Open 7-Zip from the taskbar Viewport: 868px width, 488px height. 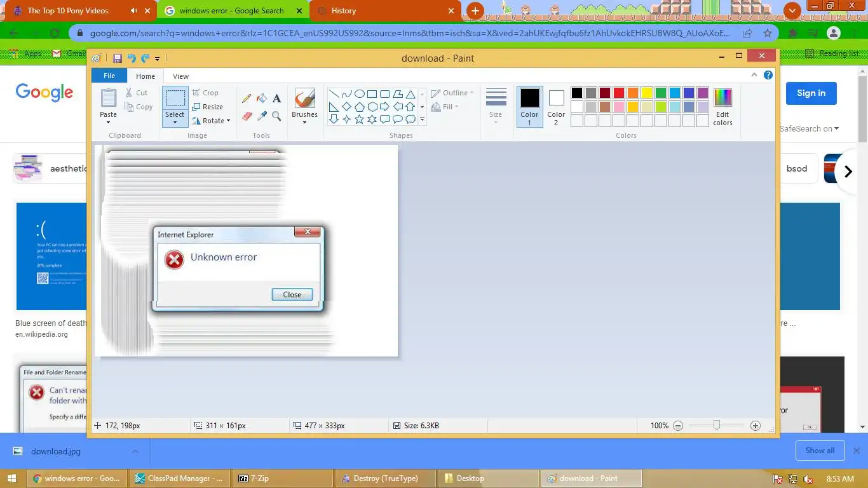point(283,478)
